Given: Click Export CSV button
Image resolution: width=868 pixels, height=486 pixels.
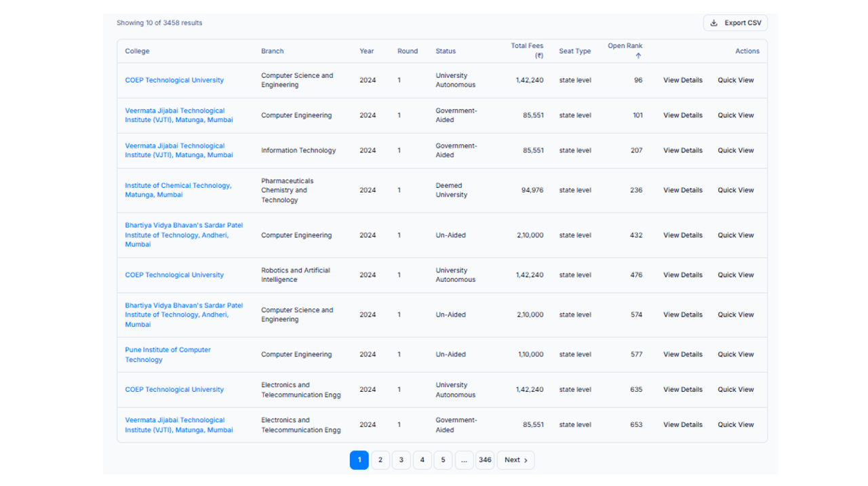Looking at the screenshot, I should [x=735, y=22].
